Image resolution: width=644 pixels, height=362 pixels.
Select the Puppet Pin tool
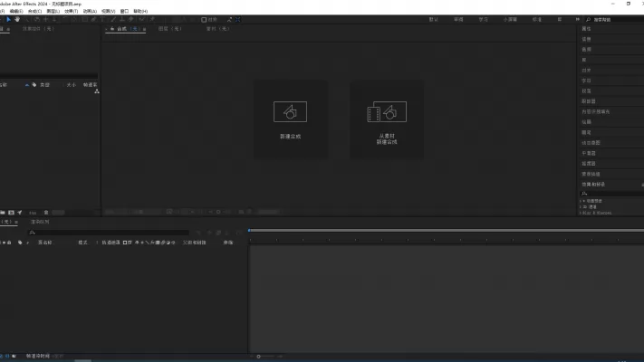pyautogui.click(x=152, y=19)
